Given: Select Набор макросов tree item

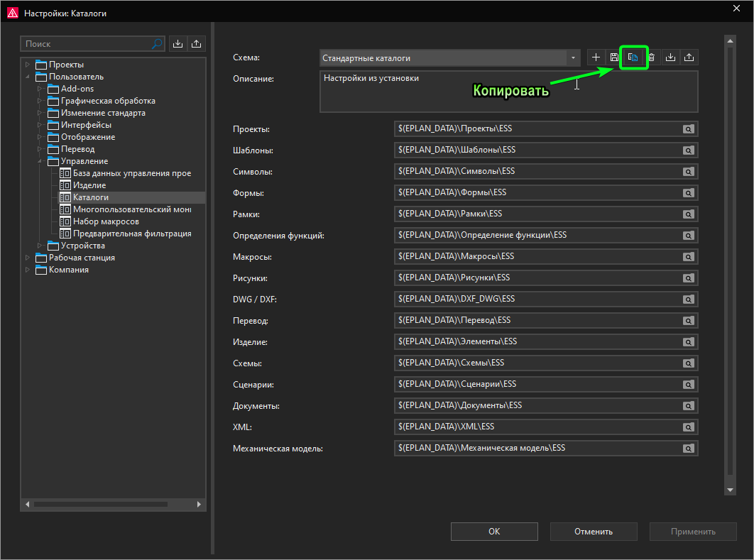Looking at the screenshot, I should click(106, 221).
